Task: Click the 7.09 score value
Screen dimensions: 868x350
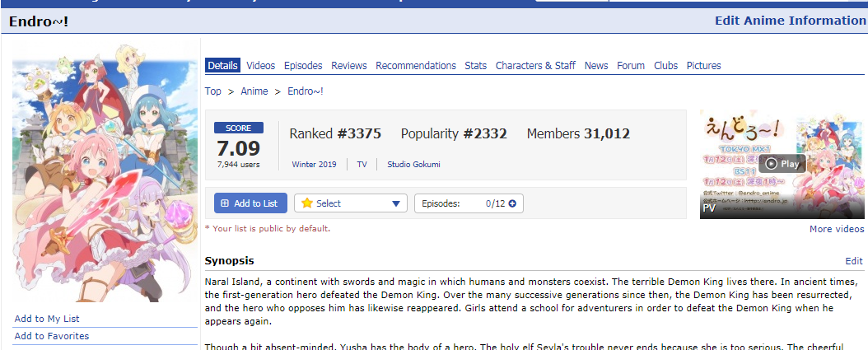Action: point(239,148)
